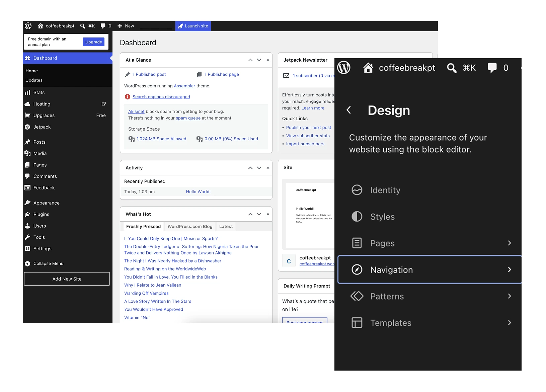Toggle At a Glance panel collapse triangle
The height and width of the screenshot is (392, 546).
[x=268, y=60]
